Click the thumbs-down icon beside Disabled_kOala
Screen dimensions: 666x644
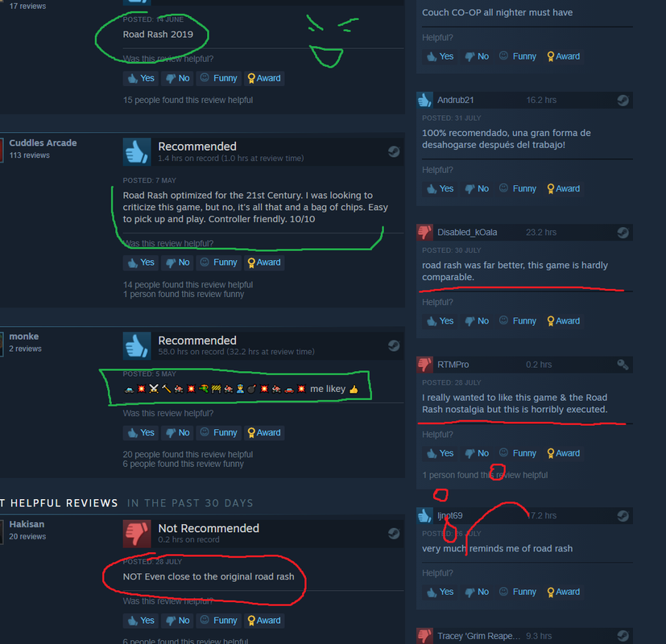(x=424, y=232)
